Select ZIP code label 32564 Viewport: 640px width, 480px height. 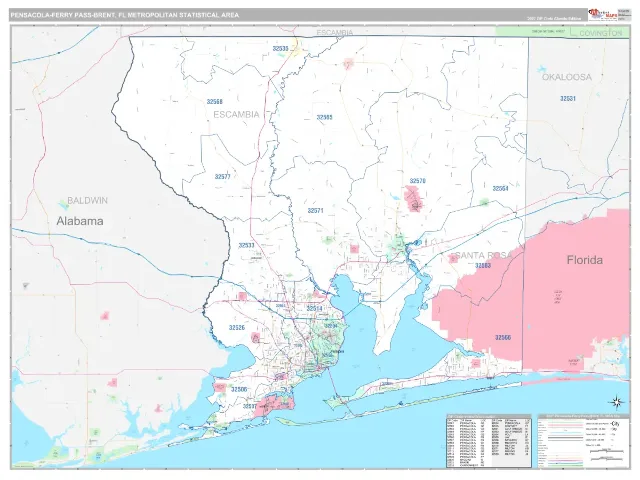pos(500,189)
